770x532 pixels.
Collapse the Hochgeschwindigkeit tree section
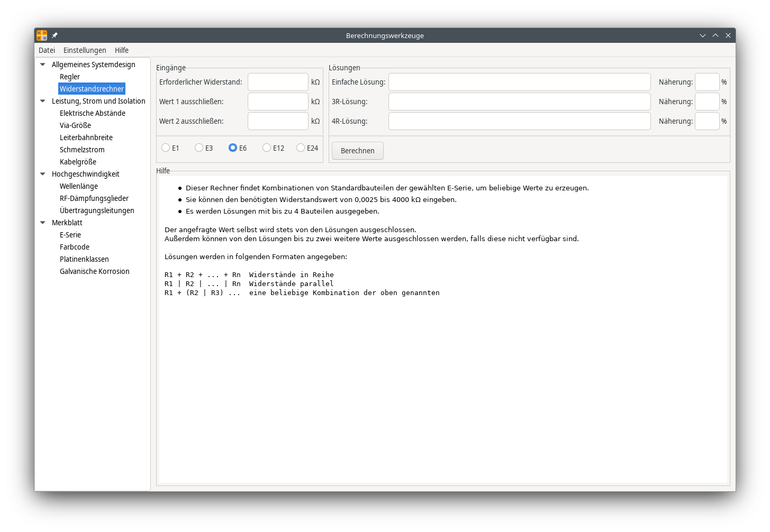coord(43,174)
